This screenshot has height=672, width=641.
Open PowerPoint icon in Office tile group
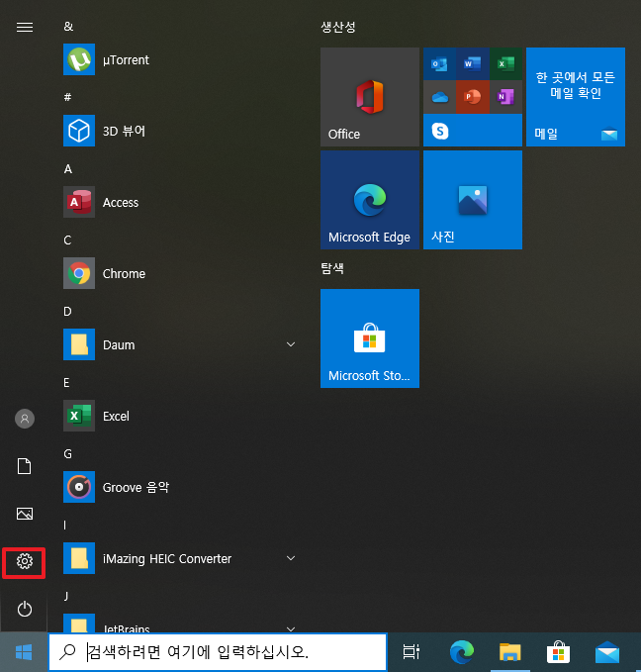tap(472, 97)
